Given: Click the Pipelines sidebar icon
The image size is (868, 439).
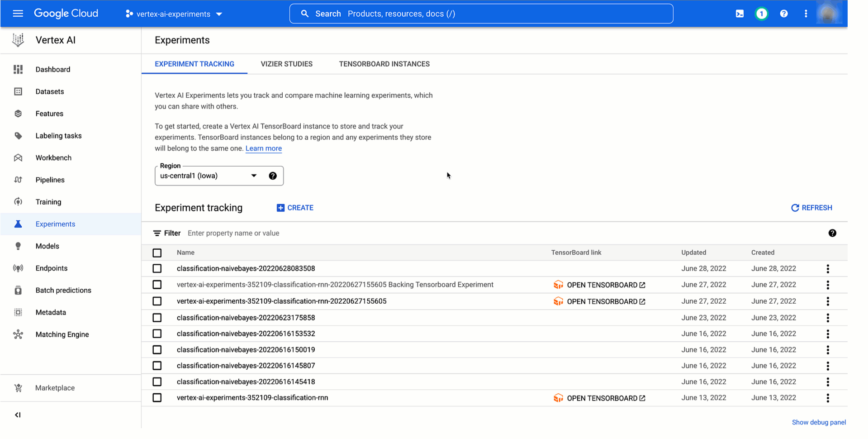Looking at the screenshot, I should pos(18,180).
